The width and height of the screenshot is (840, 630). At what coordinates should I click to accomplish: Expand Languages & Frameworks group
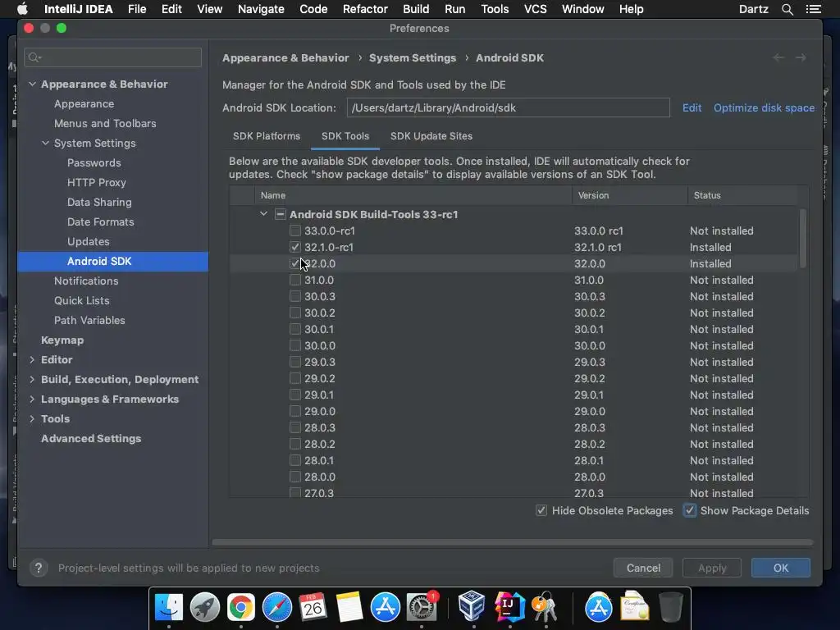pos(32,399)
